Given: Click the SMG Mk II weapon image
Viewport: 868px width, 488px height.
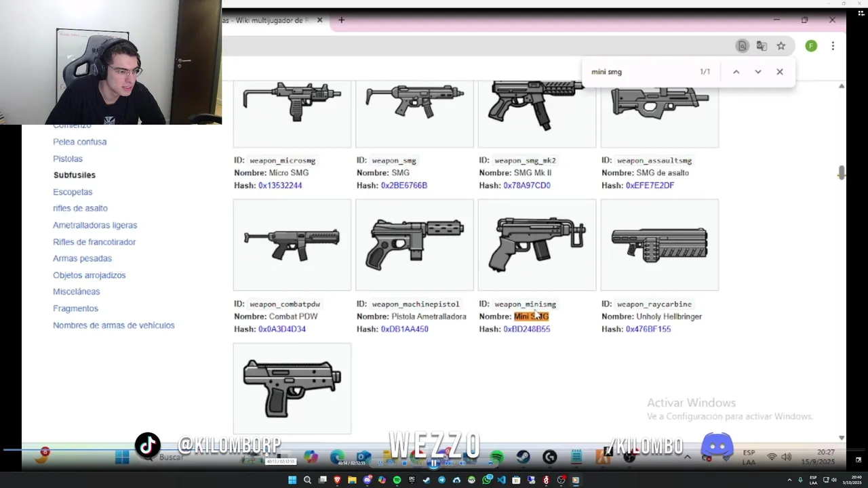Looking at the screenshot, I should click(x=537, y=113).
